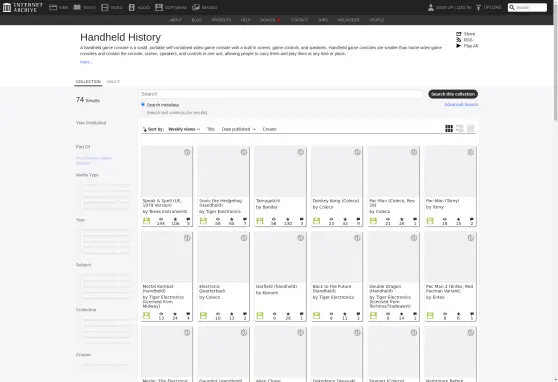Screen dimensions: 558x382
Task: Click the favorites star on Tamagotchi card
Action: pos(288,219)
